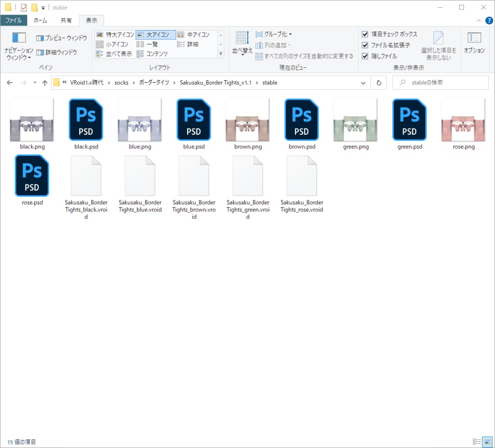Open the 列の追加 dropdown
Viewport: 495px width, 448px height.
(273, 45)
